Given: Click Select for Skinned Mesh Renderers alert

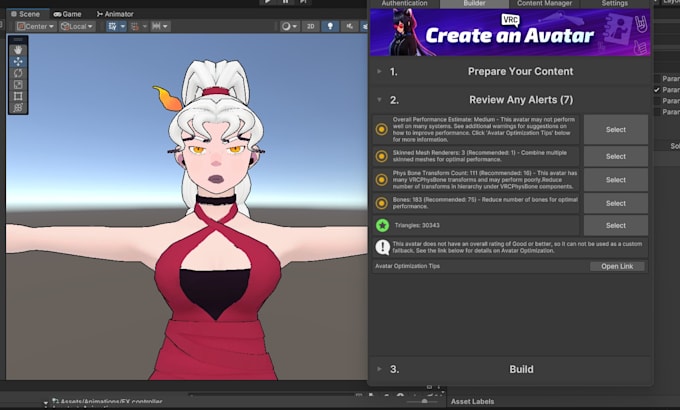Looking at the screenshot, I should (616, 156).
